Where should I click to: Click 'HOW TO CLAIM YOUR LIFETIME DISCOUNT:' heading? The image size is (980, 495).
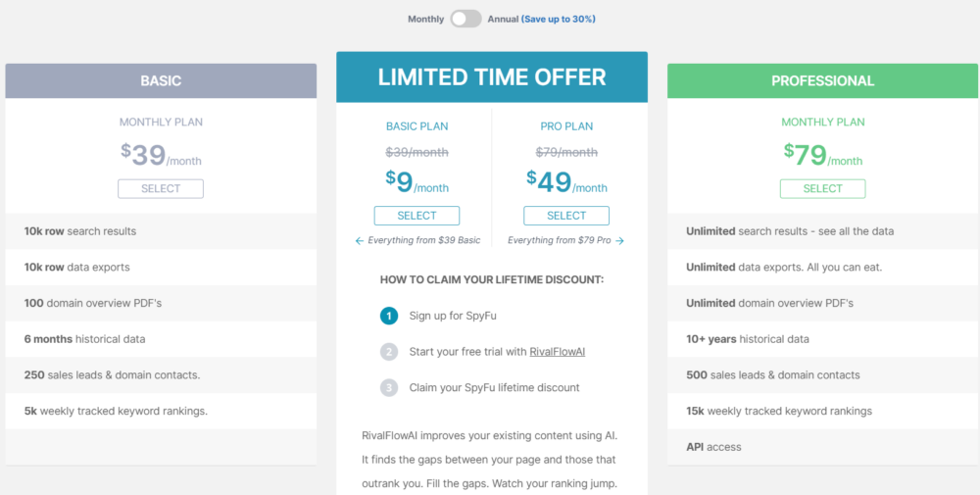492,279
